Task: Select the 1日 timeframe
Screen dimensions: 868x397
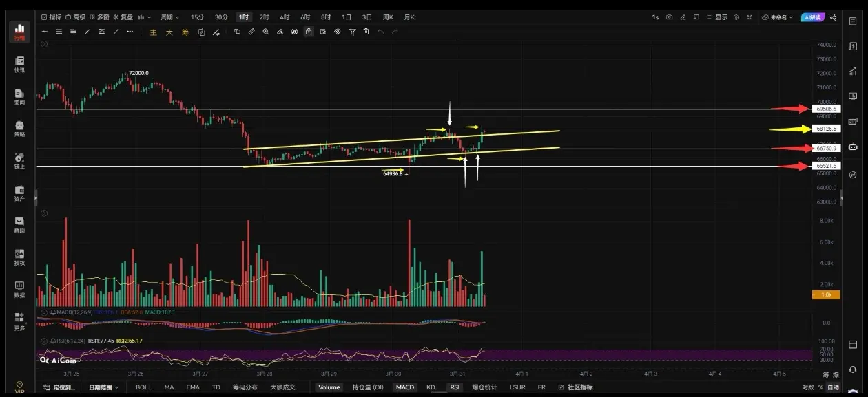Action: tap(347, 17)
